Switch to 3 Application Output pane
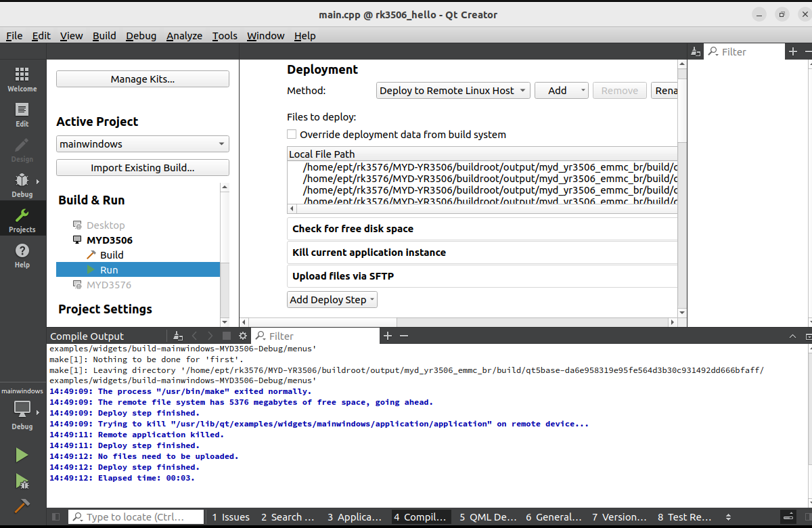Image resolution: width=812 pixels, height=528 pixels. coord(355,517)
